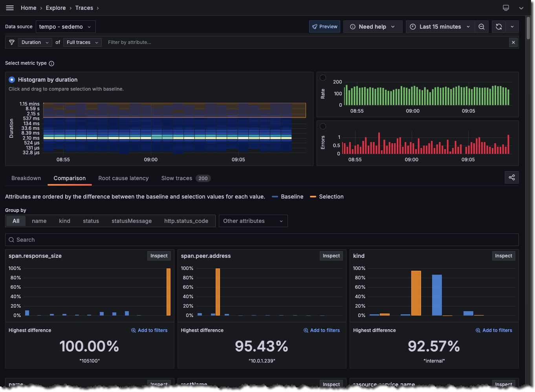Enable kiosk mode with the monitor icon
Screen dimensions: 535x392
(x=506, y=7)
